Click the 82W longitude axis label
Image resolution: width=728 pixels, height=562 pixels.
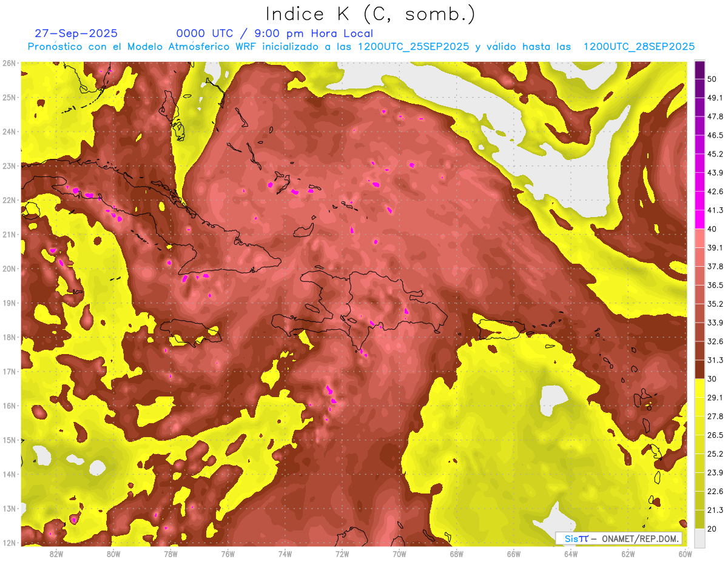[56, 554]
